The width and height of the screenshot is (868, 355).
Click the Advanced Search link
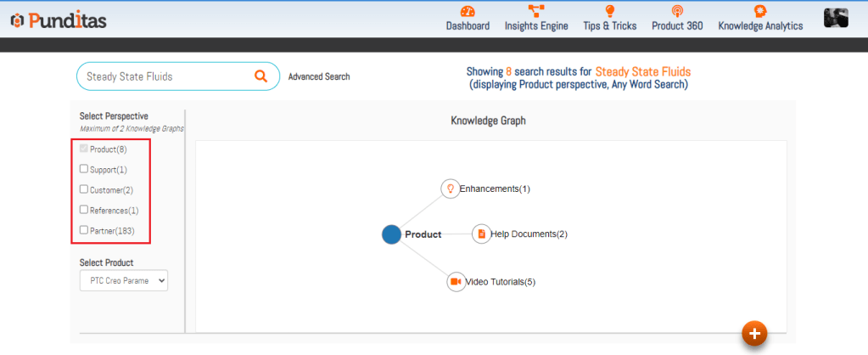tap(318, 76)
